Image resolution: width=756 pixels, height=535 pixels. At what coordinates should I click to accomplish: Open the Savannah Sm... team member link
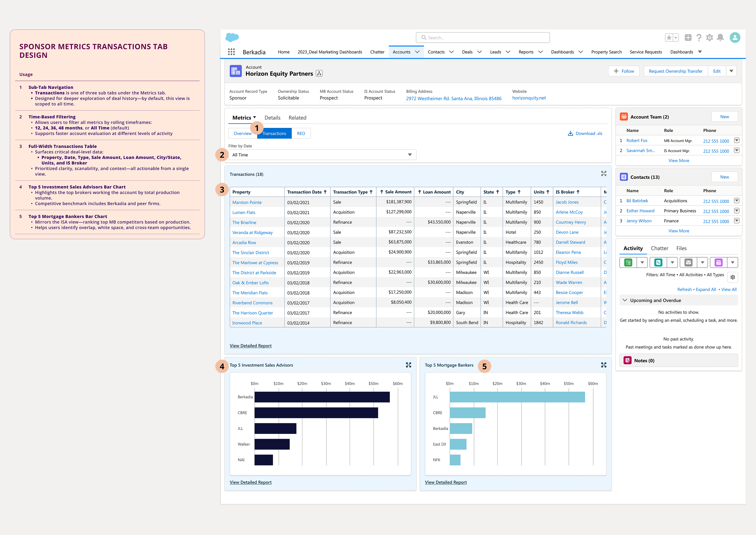640,151
